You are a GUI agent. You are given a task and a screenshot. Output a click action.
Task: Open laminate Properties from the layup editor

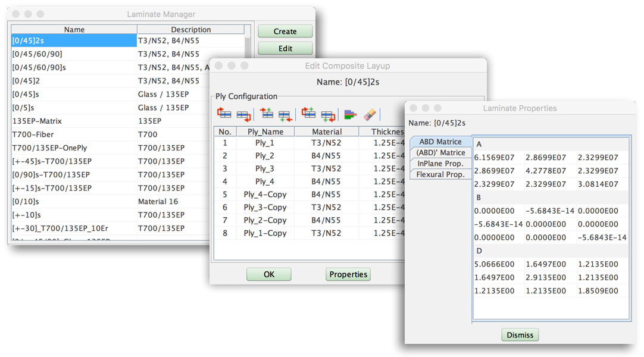pos(348,274)
